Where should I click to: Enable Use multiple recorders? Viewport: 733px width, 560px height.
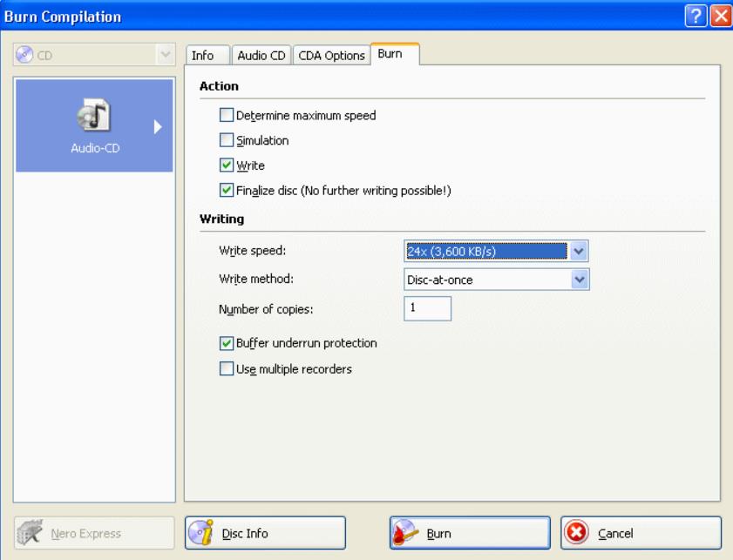tap(227, 368)
